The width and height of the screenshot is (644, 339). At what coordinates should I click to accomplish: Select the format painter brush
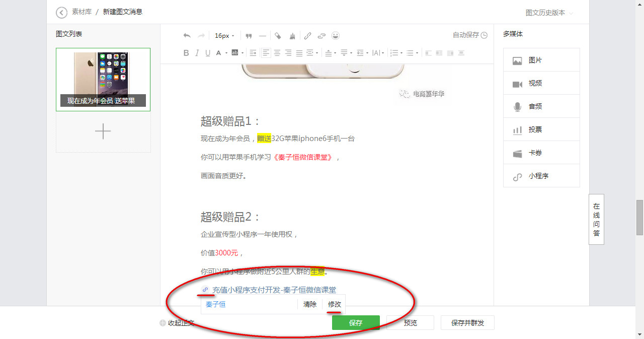[x=292, y=36]
